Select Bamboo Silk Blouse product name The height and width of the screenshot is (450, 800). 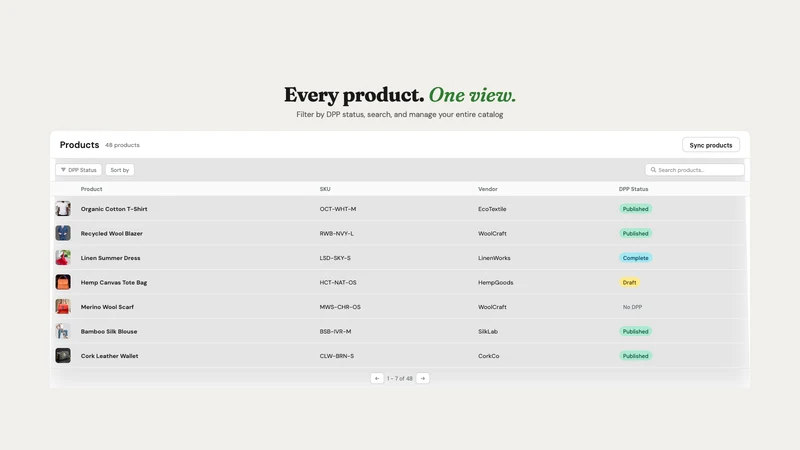point(109,331)
